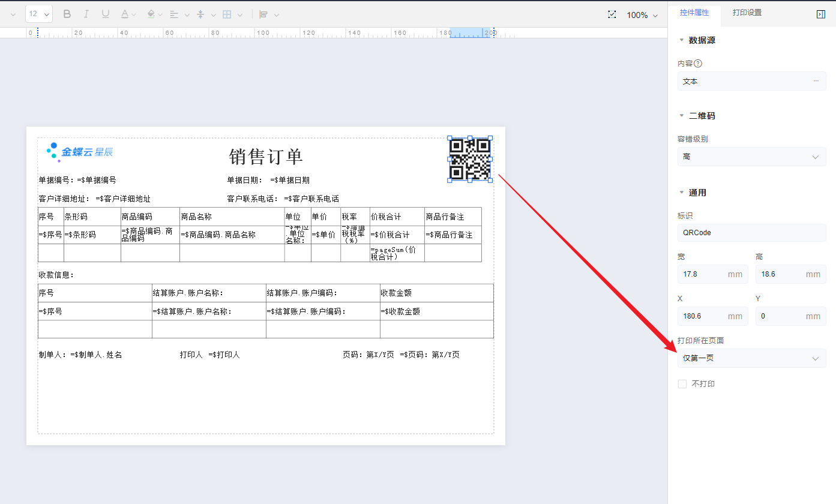Screen dimensions: 836x504
Task: Click the 金蝶云星辰 logo image on the form
Action: pos(80,152)
